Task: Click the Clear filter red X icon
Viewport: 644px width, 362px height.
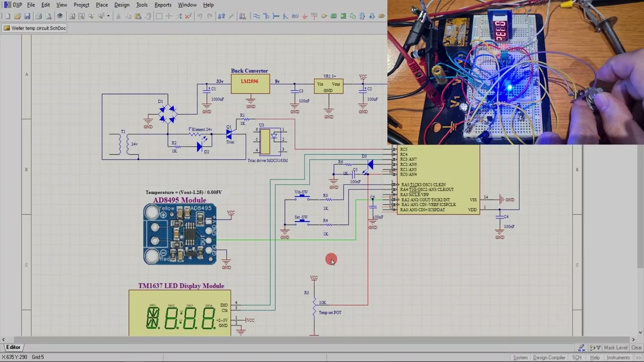Action: click(x=188, y=16)
